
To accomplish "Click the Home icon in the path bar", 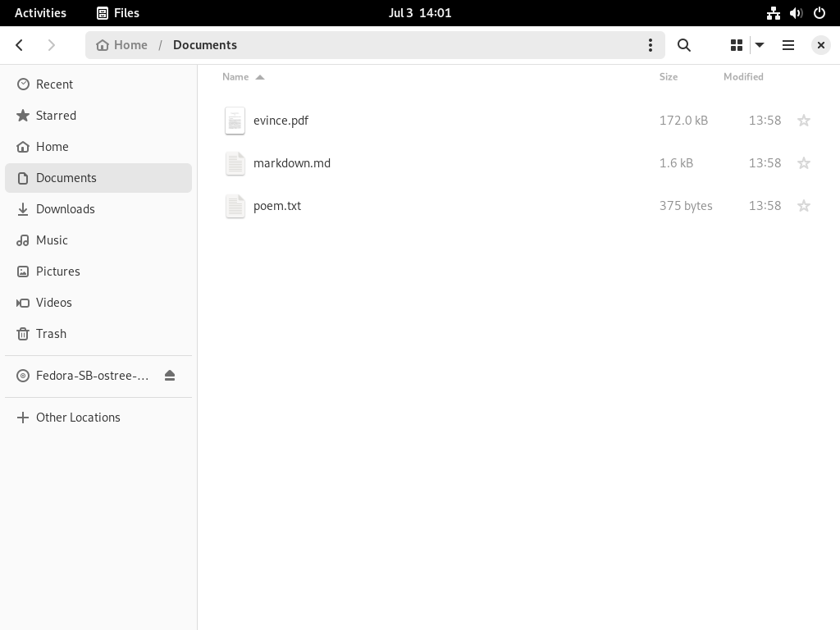I will [103, 45].
